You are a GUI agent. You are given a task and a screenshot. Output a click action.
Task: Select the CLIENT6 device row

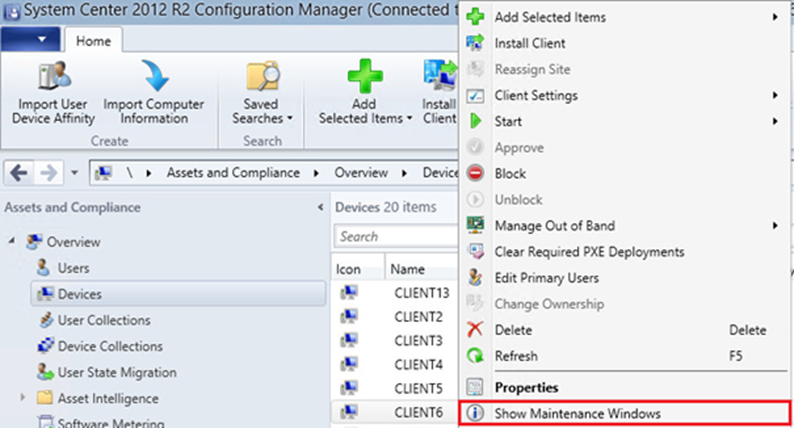click(395, 412)
